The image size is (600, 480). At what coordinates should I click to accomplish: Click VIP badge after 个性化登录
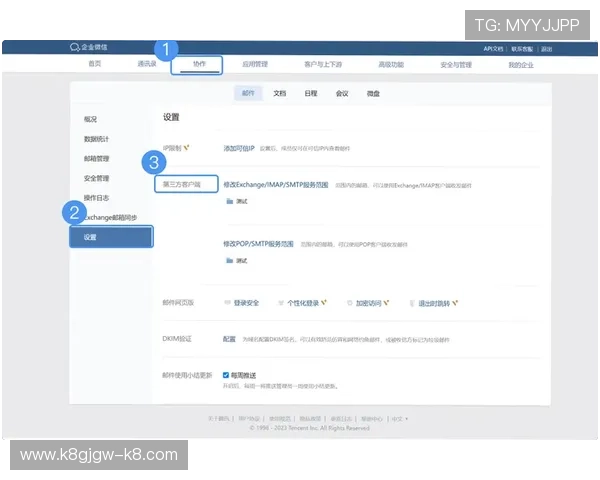(x=324, y=302)
